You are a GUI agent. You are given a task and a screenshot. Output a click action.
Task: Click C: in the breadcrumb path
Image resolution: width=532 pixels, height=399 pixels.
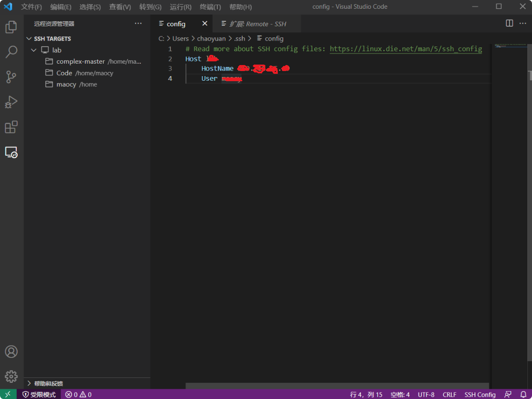tap(161, 39)
